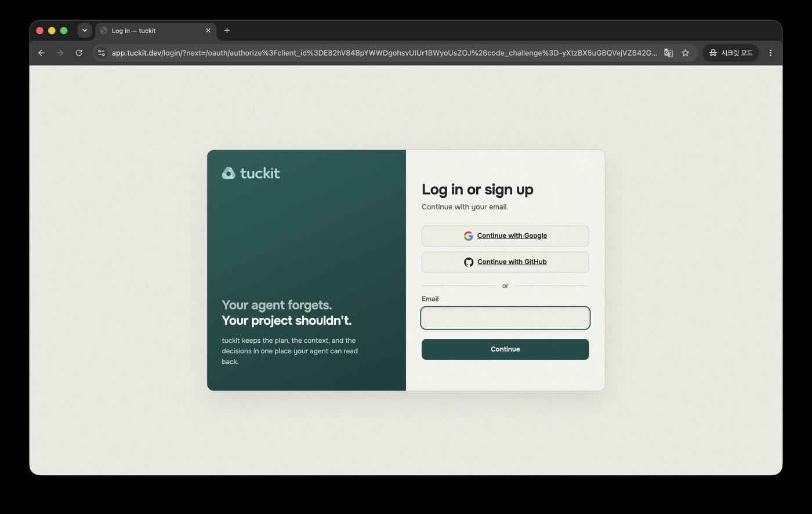Focus the Email input field
This screenshot has width=812, height=514.
coord(505,318)
